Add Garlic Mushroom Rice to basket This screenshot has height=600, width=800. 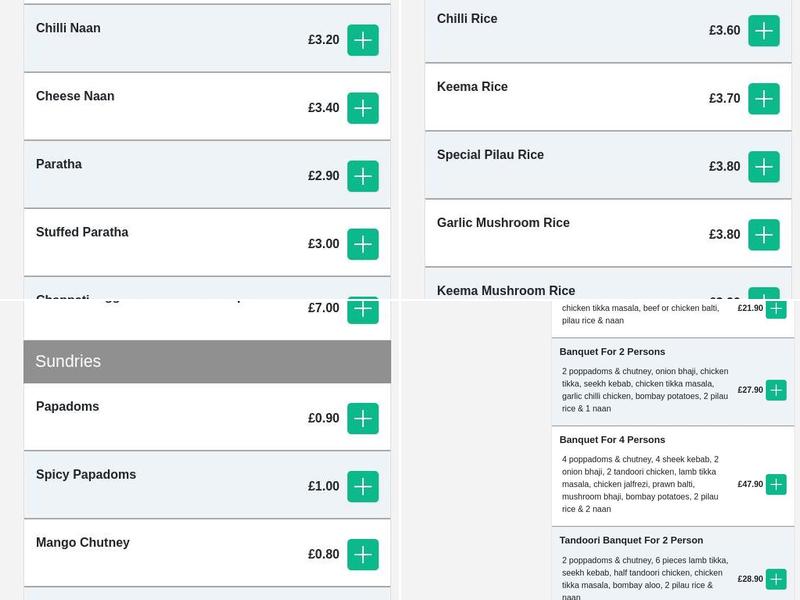click(x=764, y=235)
